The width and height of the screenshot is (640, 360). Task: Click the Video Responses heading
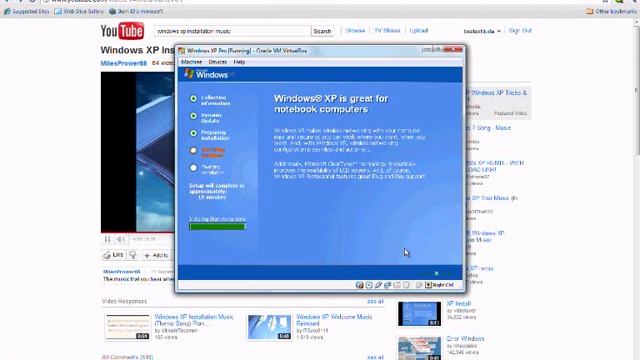pos(124,301)
